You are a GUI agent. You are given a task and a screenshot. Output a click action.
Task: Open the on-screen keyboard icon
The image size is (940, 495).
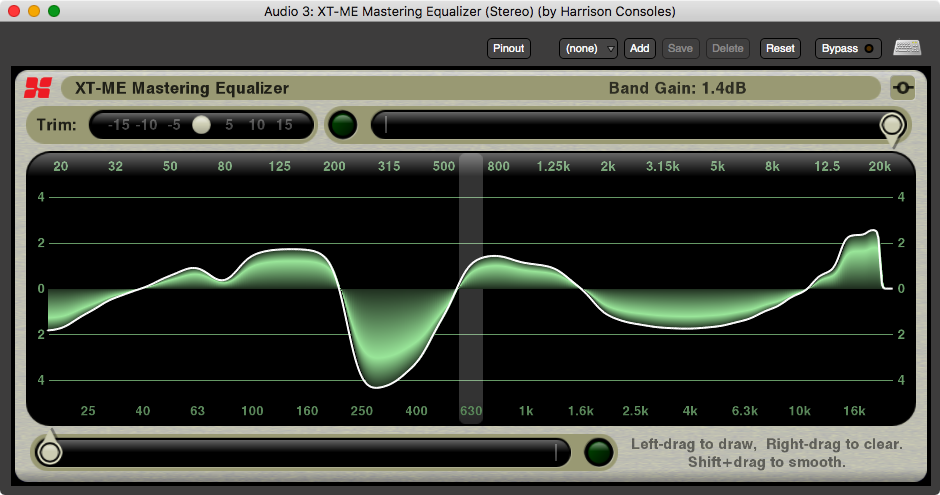907,48
